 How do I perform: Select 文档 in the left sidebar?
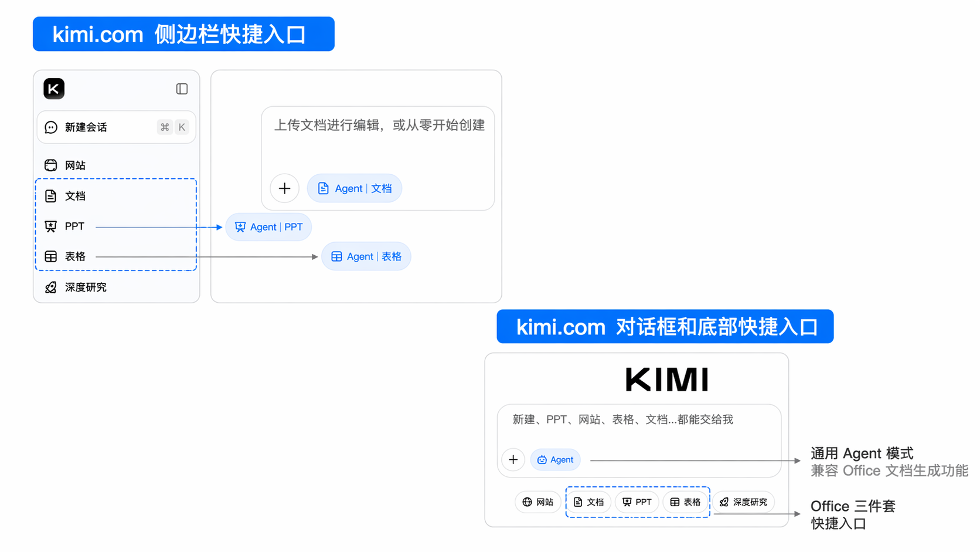pyautogui.click(x=65, y=196)
